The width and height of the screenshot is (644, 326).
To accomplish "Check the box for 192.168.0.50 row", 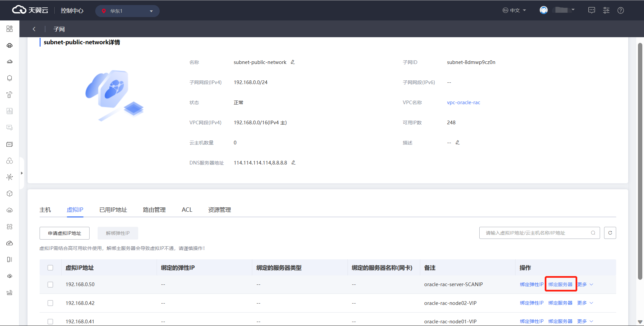I will pos(50,284).
